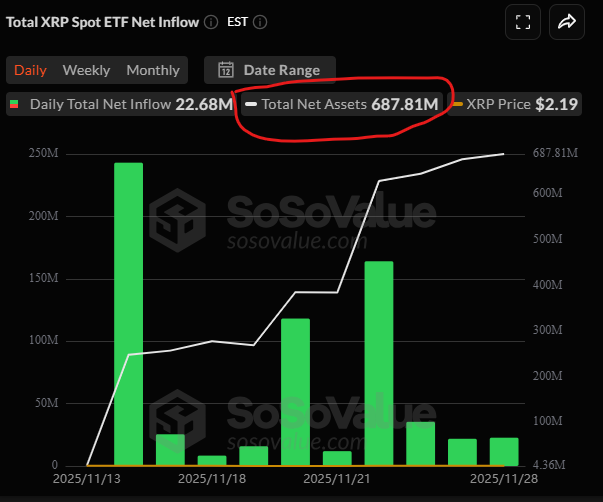The image size is (603, 502).
Task: Click the share arrow icon
Action: (x=567, y=22)
